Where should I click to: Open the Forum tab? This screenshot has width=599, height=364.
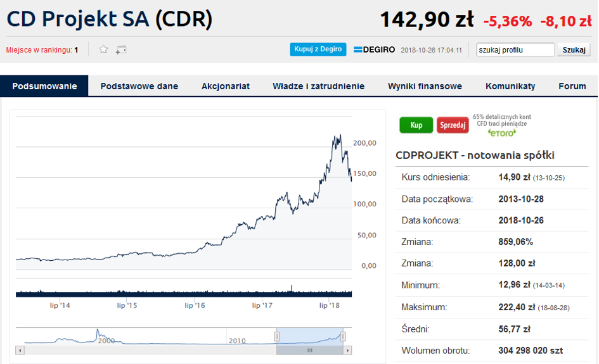[572, 86]
